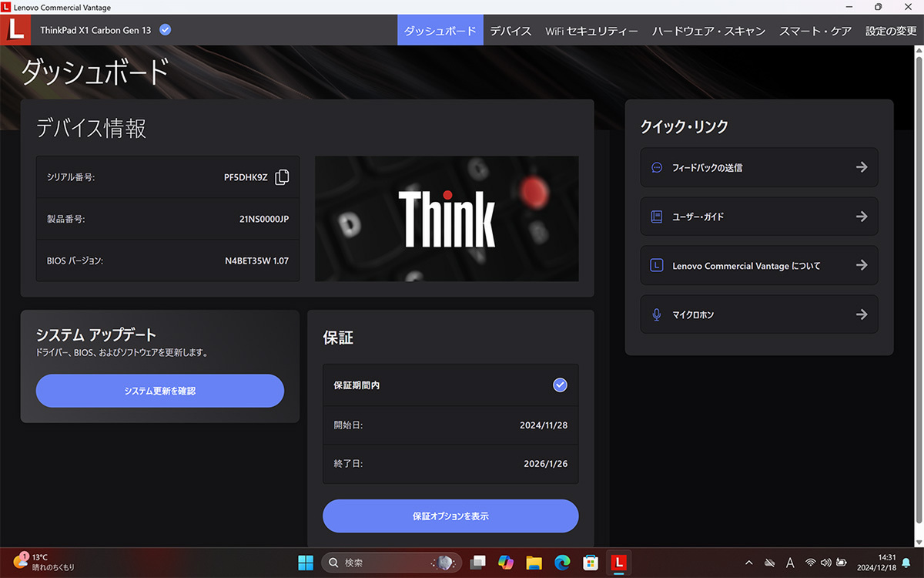Click the verified checkmark beside ThinkPad X1 Carbon
The image size is (924, 578).
coord(165,30)
